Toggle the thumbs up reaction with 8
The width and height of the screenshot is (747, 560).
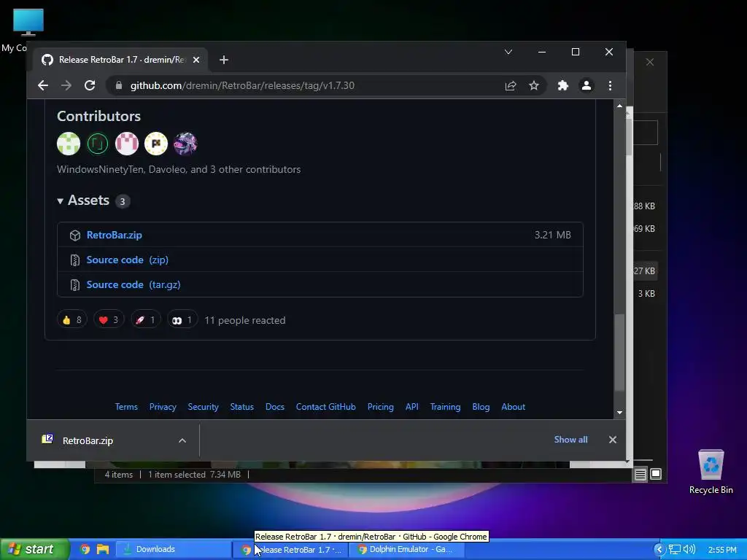tap(72, 319)
